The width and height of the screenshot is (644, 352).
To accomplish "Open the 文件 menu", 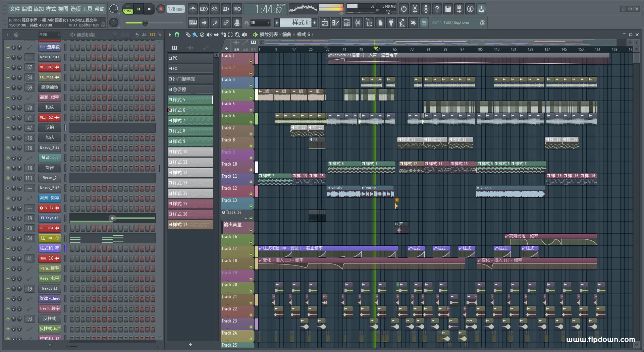I will coord(14,9).
